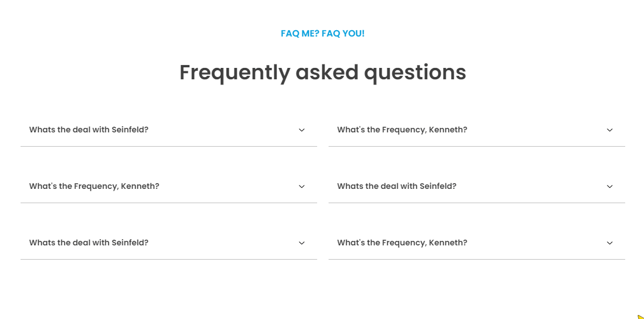Screen dimensions: 644x319
Task: Click chevron of middle-right Seinfeld row
Action: [610, 187]
